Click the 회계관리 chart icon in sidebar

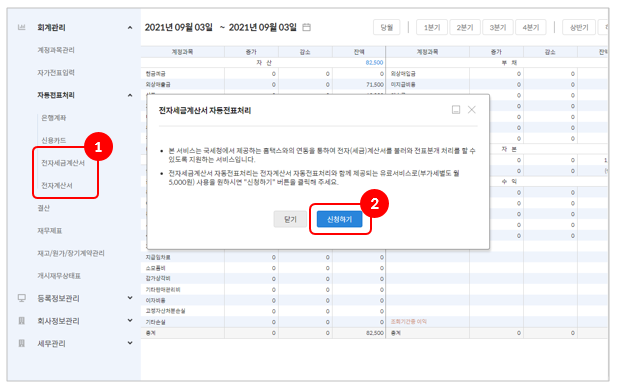[22, 27]
